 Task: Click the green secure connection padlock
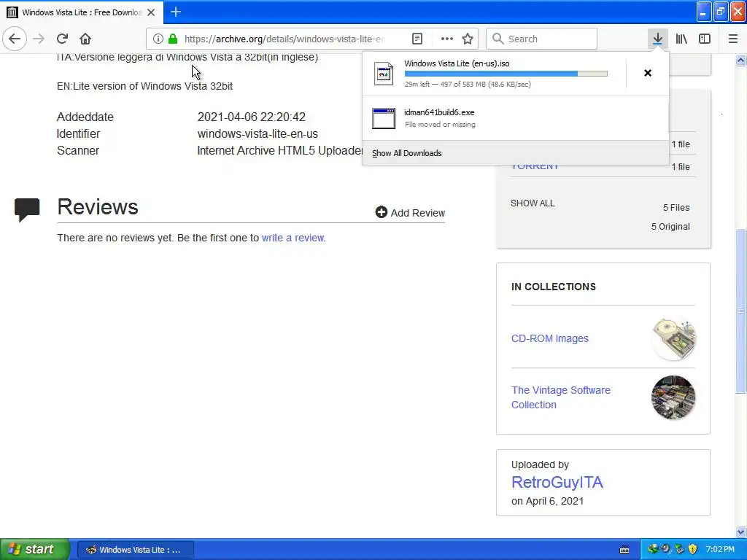[x=173, y=39]
